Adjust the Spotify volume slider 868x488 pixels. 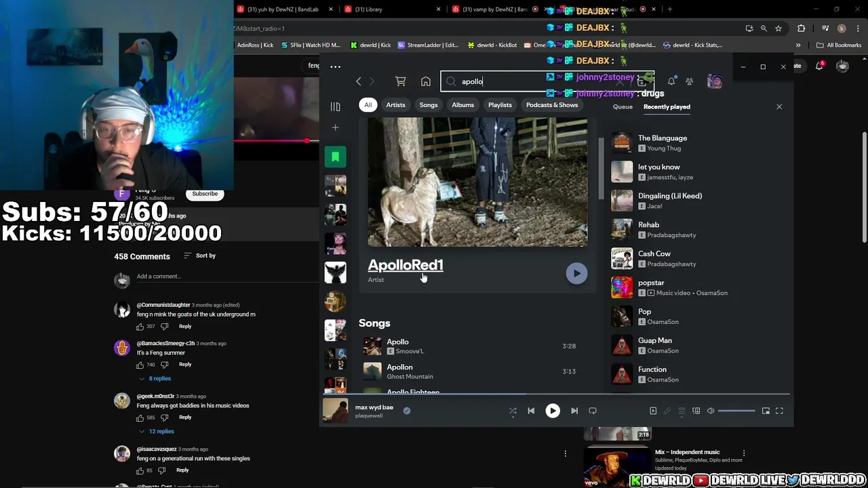click(736, 411)
